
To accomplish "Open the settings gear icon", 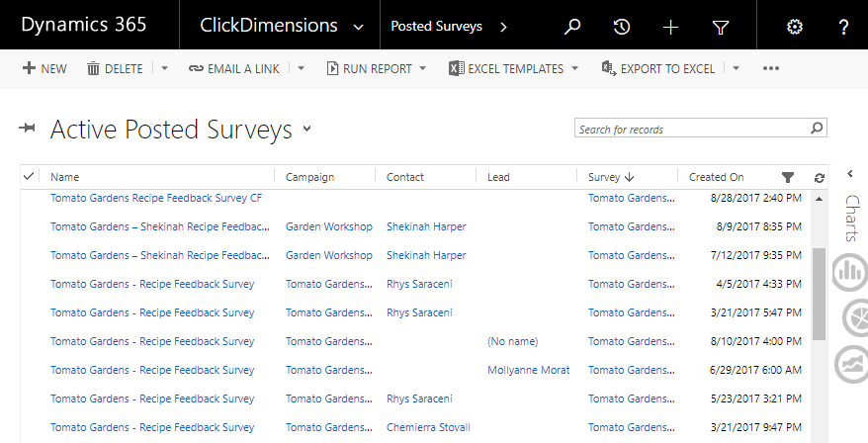I will 795,27.
